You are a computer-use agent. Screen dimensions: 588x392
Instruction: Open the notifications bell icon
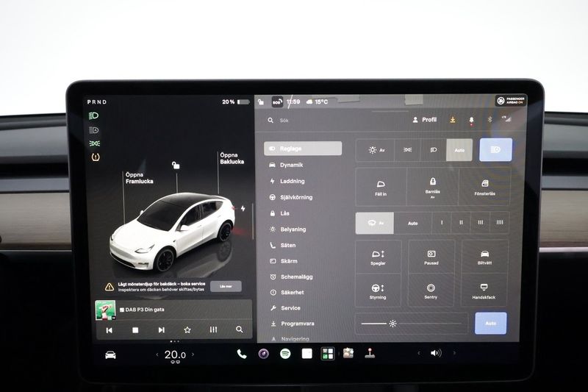pos(471,120)
